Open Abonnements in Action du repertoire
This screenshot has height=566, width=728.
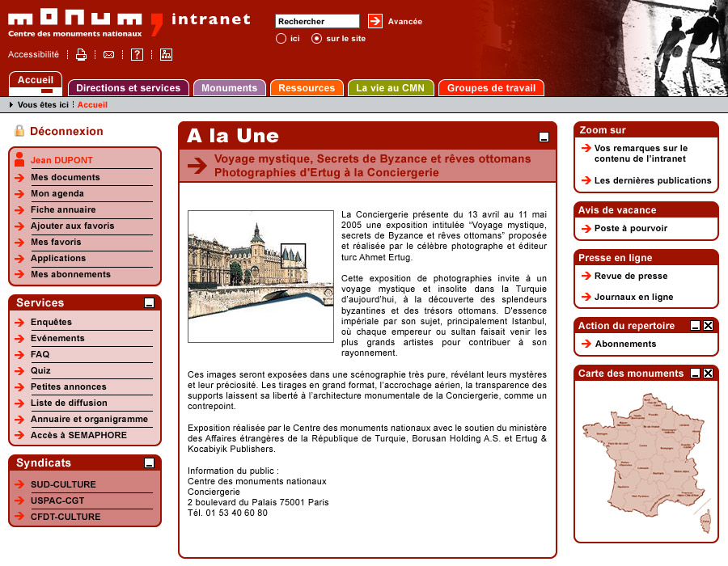(625, 344)
